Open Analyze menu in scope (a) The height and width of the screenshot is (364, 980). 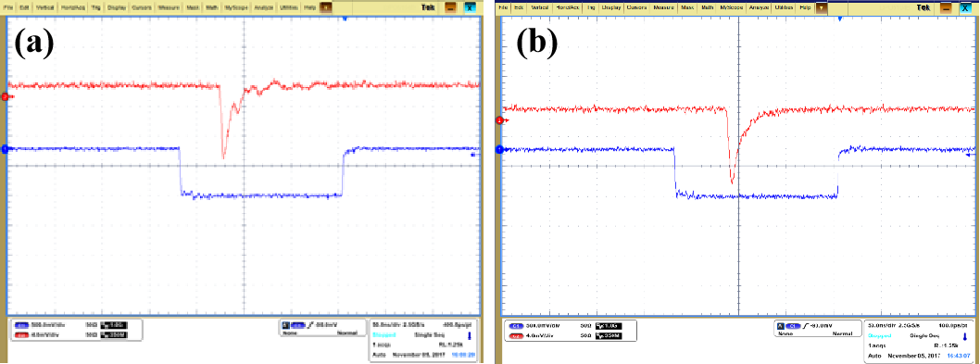pyautogui.click(x=264, y=7)
